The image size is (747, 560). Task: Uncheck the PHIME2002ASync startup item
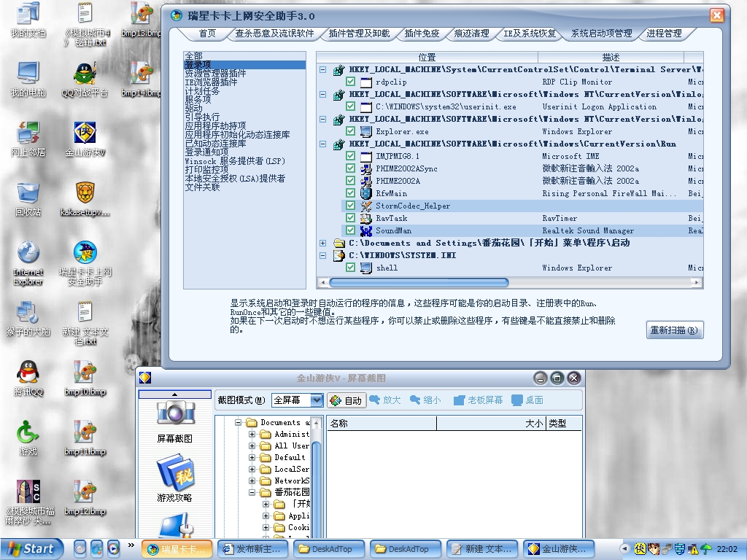coord(350,168)
